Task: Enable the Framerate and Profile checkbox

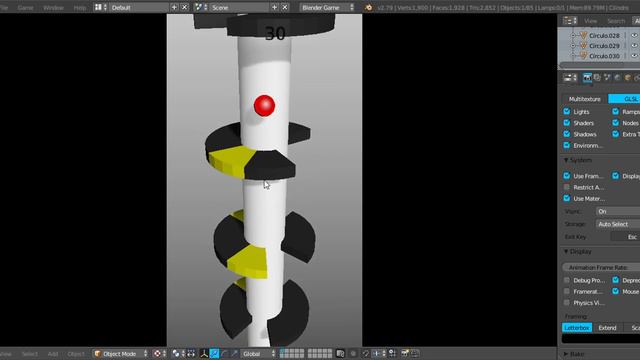Action: 567,291
